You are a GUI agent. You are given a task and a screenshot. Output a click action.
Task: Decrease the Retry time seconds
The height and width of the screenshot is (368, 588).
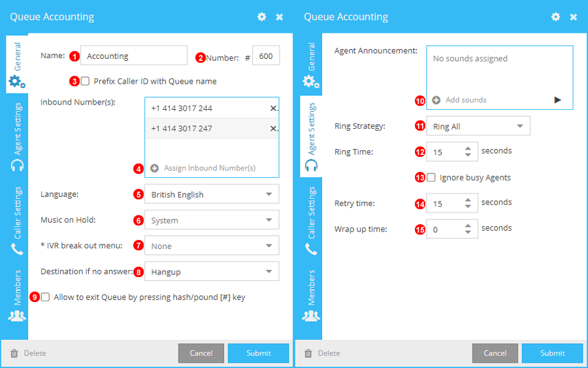[x=468, y=207]
